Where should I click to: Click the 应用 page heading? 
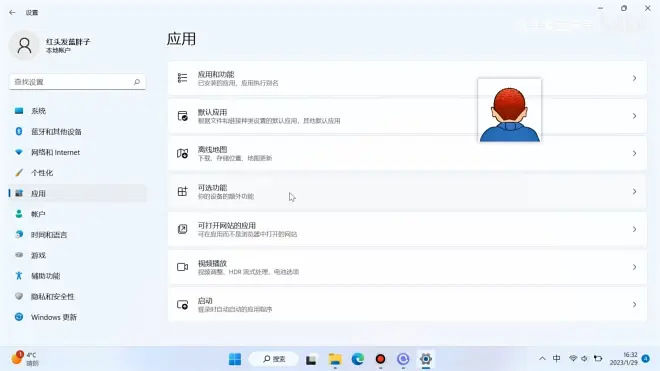[x=181, y=39]
